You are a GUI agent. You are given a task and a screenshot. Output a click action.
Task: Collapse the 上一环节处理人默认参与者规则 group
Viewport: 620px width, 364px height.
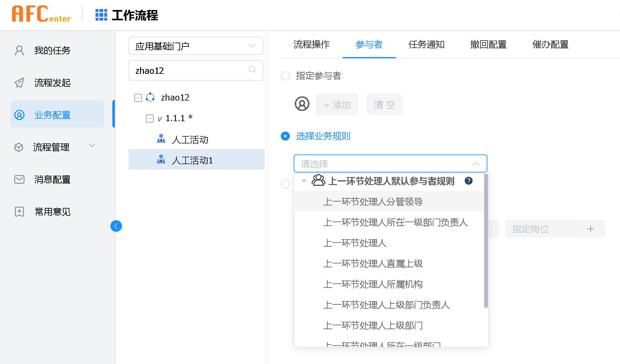303,181
